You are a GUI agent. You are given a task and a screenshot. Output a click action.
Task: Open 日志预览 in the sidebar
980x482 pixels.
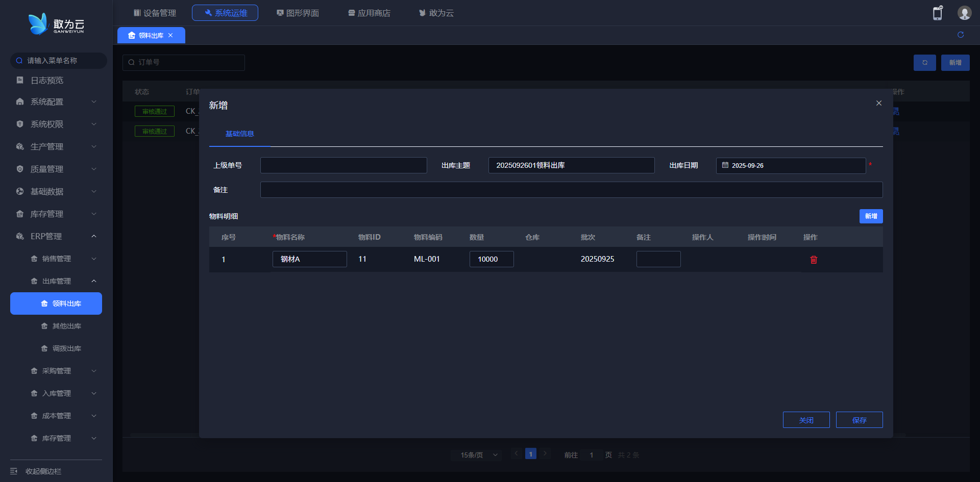pos(47,81)
